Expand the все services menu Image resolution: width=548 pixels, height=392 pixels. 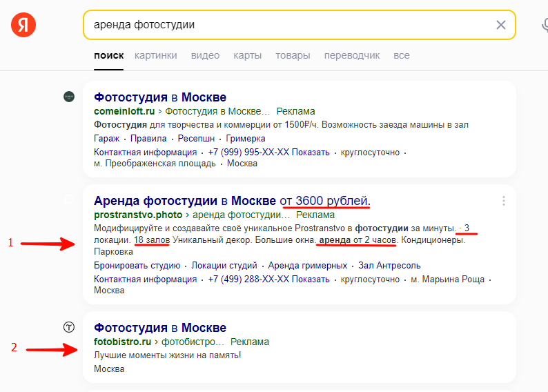tap(402, 55)
